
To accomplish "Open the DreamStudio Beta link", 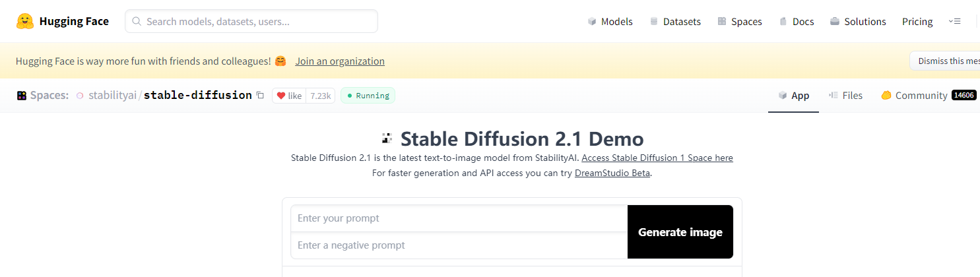I will pos(612,173).
